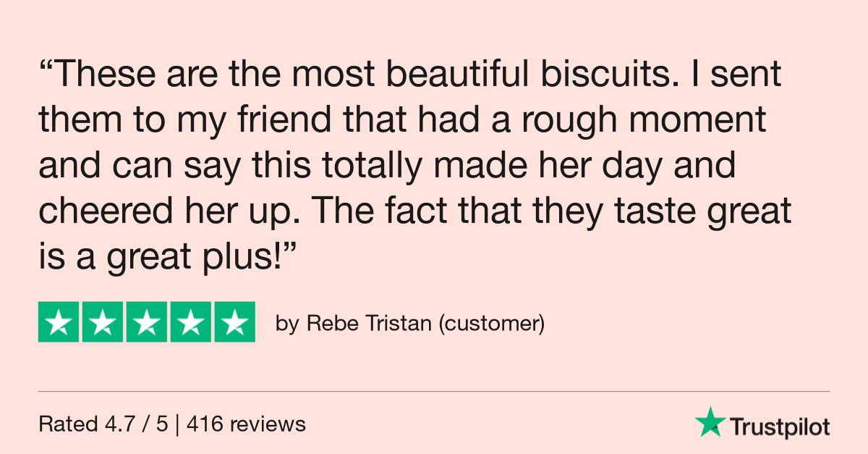Click the first green rating star

(x=59, y=321)
